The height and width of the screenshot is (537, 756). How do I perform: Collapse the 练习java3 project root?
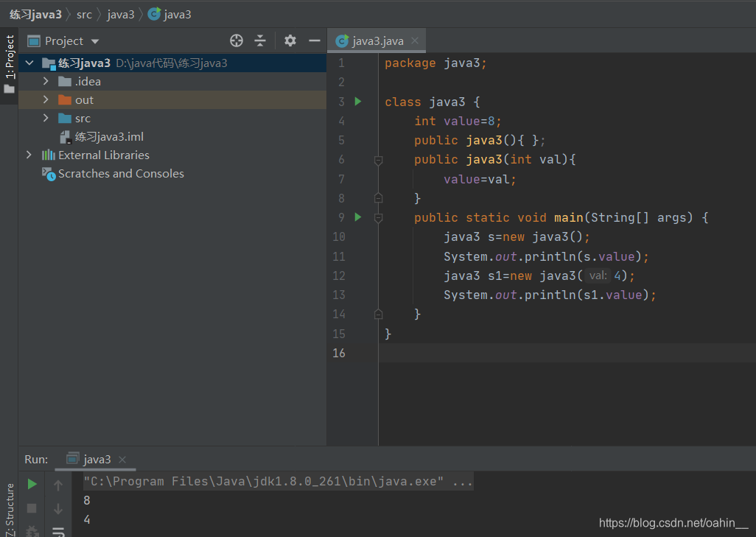pyautogui.click(x=29, y=63)
